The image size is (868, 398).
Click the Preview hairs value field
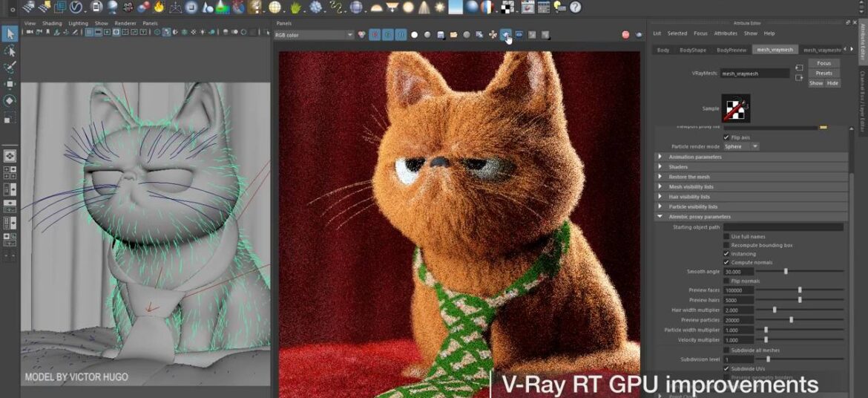tap(738, 300)
